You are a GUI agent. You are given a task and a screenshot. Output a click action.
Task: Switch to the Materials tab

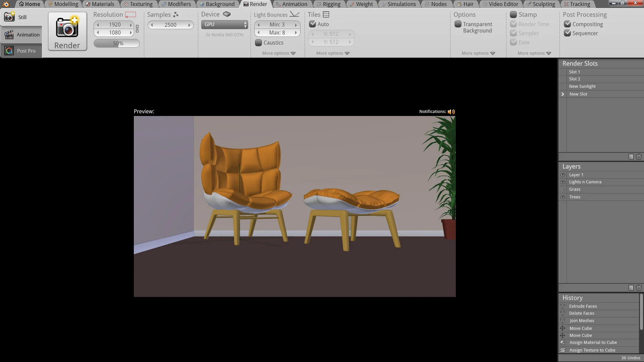(100, 4)
